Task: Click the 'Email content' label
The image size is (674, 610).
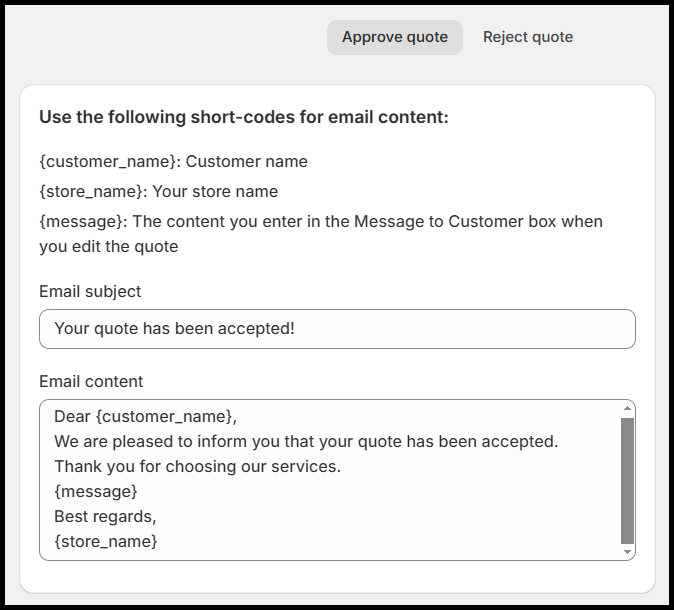Action: click(91, 381)
